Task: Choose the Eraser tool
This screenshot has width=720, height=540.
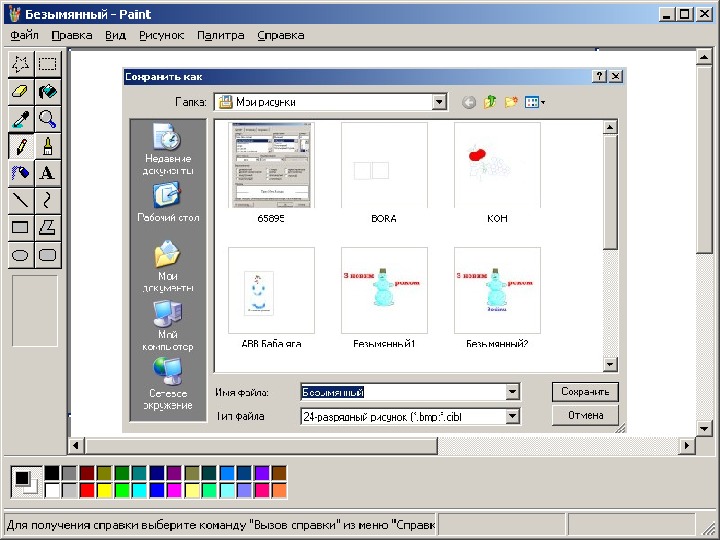Action: [x=21, y=91]
